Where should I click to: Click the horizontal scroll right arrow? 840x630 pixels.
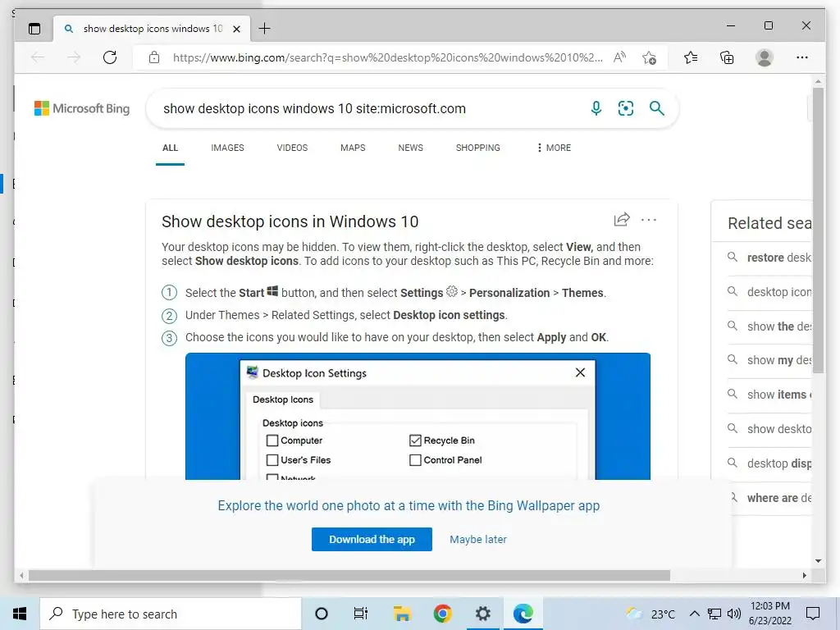click(804, 575)
